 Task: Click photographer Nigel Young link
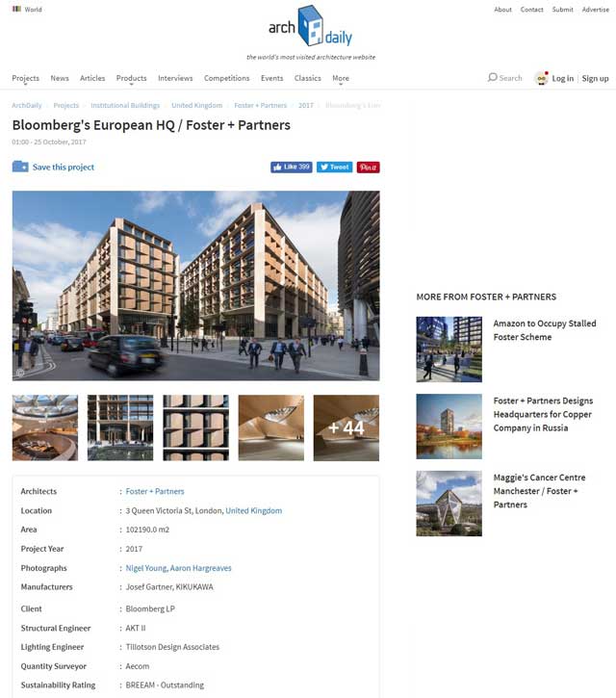tap(146, 568)
